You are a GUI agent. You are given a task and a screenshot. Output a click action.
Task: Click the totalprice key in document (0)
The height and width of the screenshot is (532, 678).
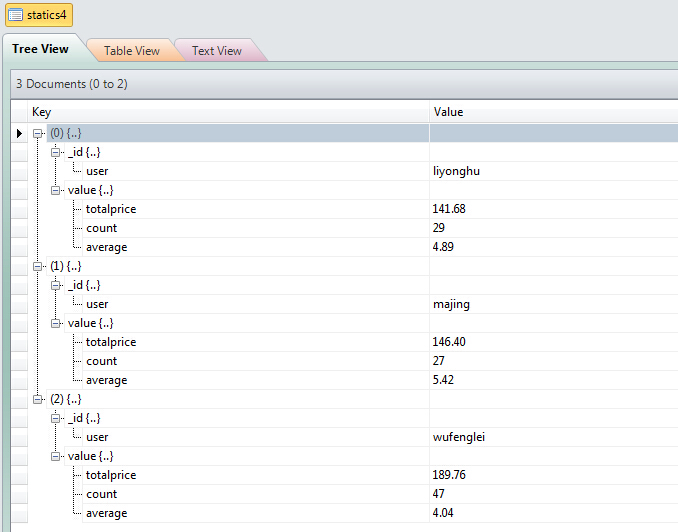[x=111, y=209]
